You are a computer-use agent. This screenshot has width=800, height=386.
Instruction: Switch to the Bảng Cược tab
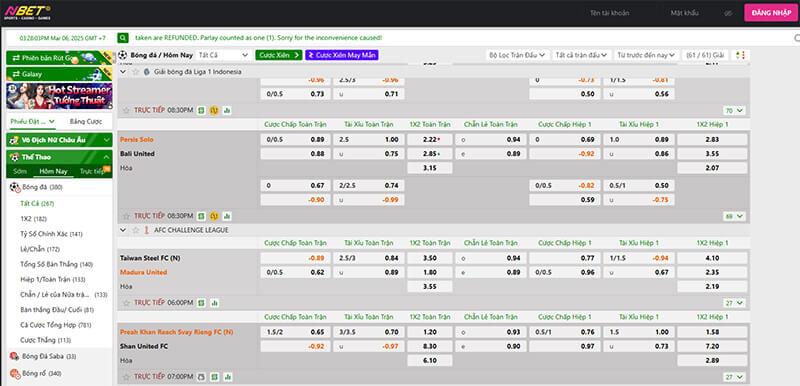click(86, 121)
